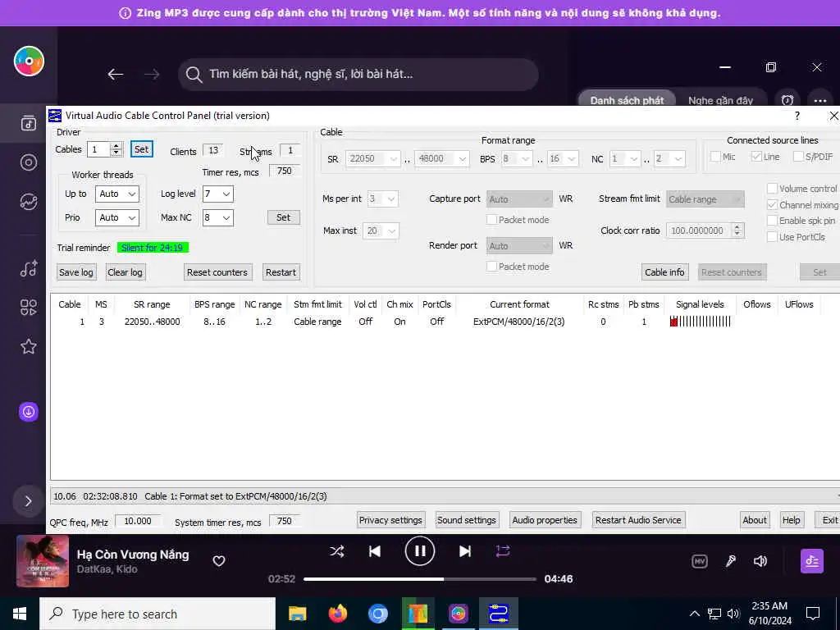Expand the Zing MP3 sidebar with chevron
The height and width of the screenshot is (630, 840).
pyautogui.click(x=29, y=501)
